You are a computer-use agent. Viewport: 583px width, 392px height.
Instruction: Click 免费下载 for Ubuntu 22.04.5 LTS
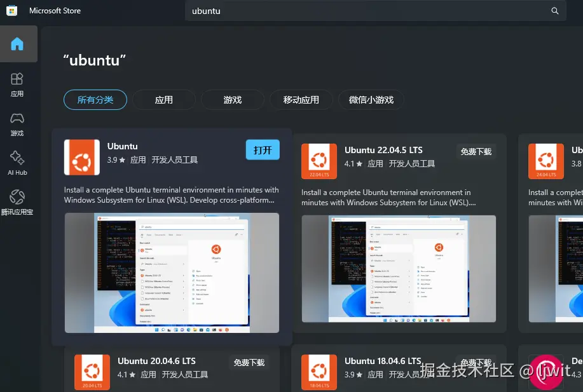pyautogui.click(x=476, y=152)
